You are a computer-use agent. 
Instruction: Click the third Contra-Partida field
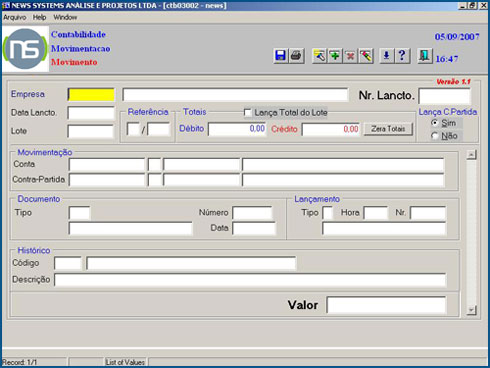click(202, 180)
